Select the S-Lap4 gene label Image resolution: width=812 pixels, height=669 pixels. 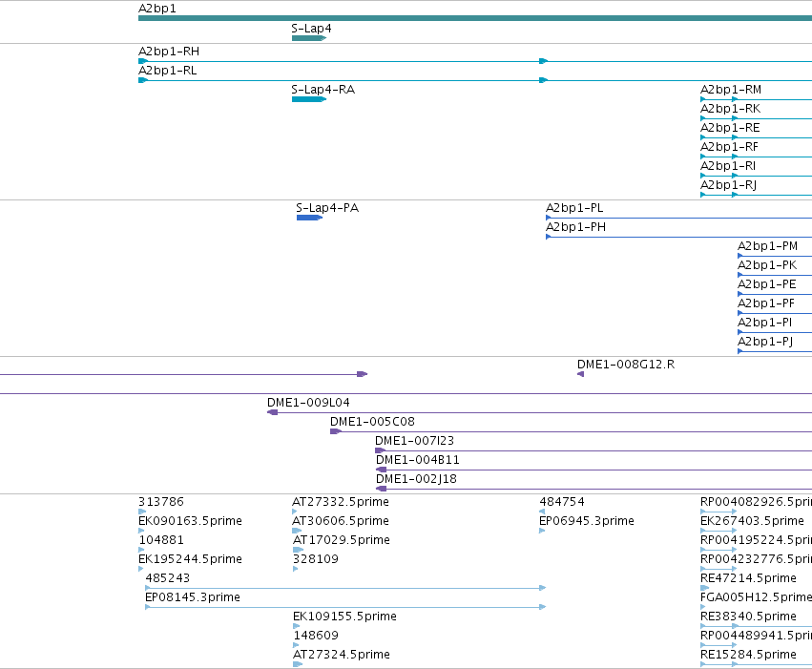pyautogui.click(x=311, y=29)
